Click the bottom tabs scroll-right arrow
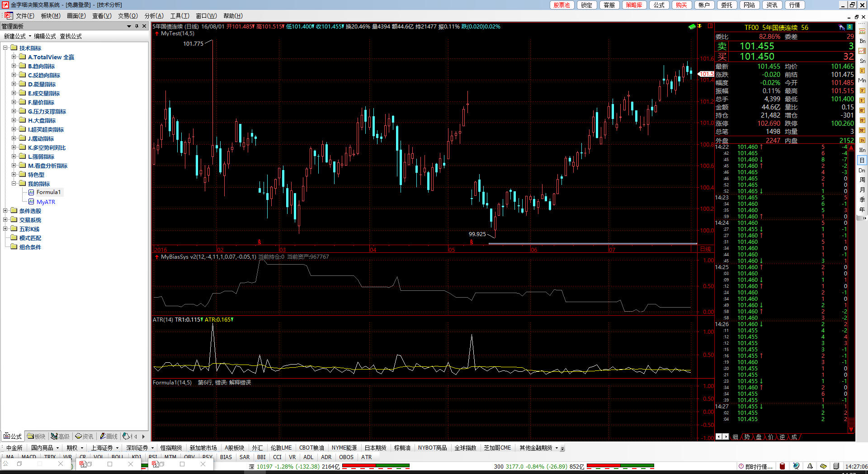 143,436
